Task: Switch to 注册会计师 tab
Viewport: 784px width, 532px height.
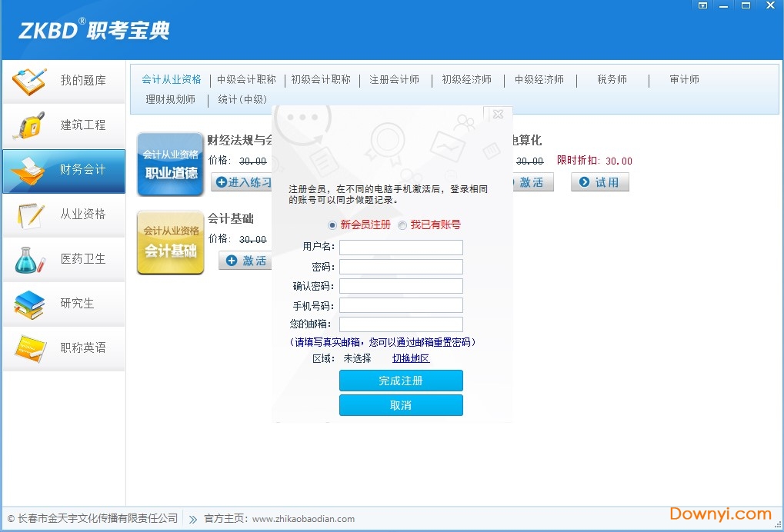Action: pos(394,79)
